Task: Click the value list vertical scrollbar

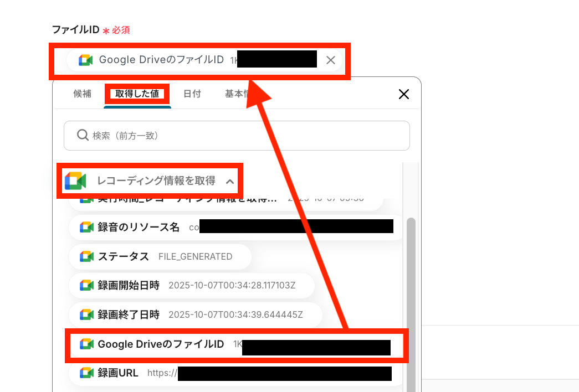Action: (x=411, y=305)
